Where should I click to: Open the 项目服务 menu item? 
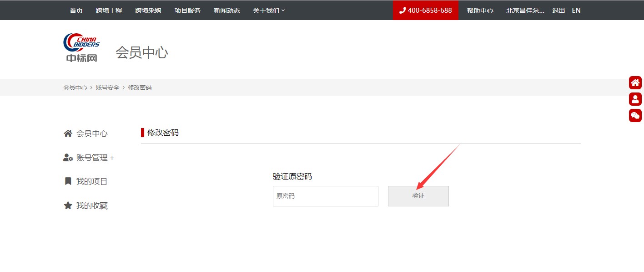[x=187, y=10]
